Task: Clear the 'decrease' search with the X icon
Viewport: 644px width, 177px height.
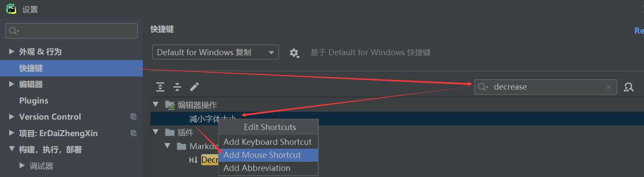Action: tap(608, 87)
